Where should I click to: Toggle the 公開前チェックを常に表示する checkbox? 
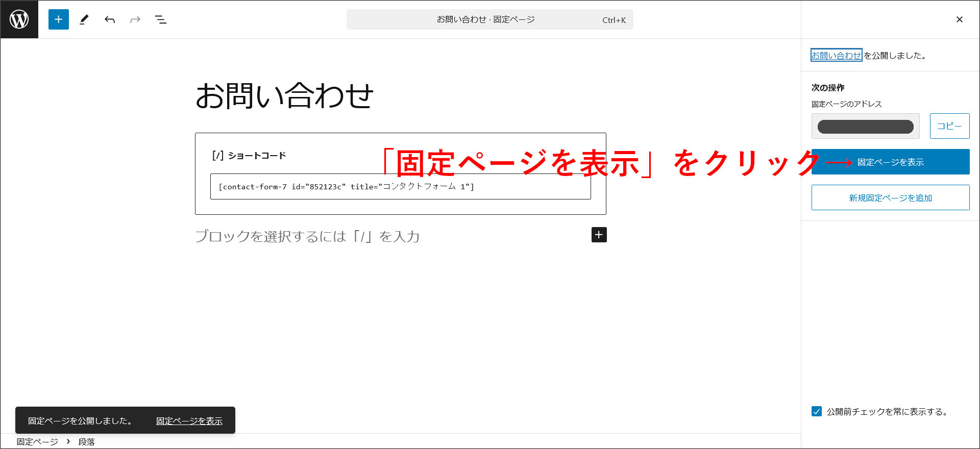817,411
